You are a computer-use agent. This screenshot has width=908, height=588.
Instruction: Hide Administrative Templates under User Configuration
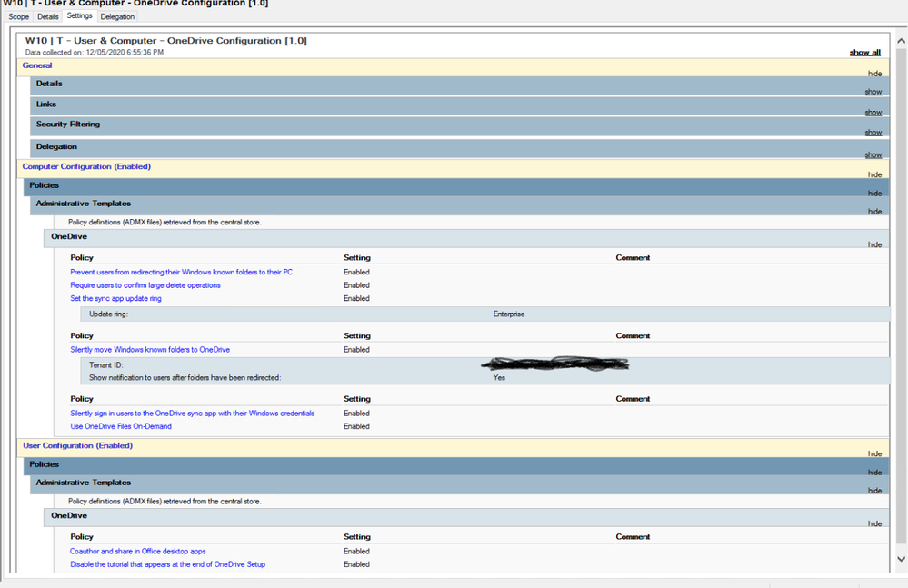874,491
